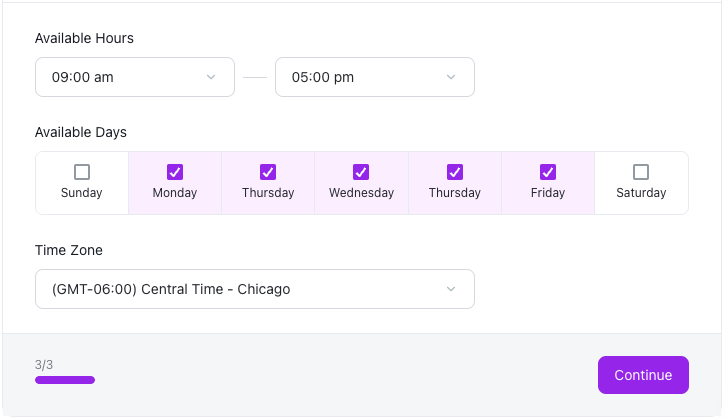The height and width of the screenshot is (418, 725).
Task: Click the Available Hours label
Action: click(84, 38)
